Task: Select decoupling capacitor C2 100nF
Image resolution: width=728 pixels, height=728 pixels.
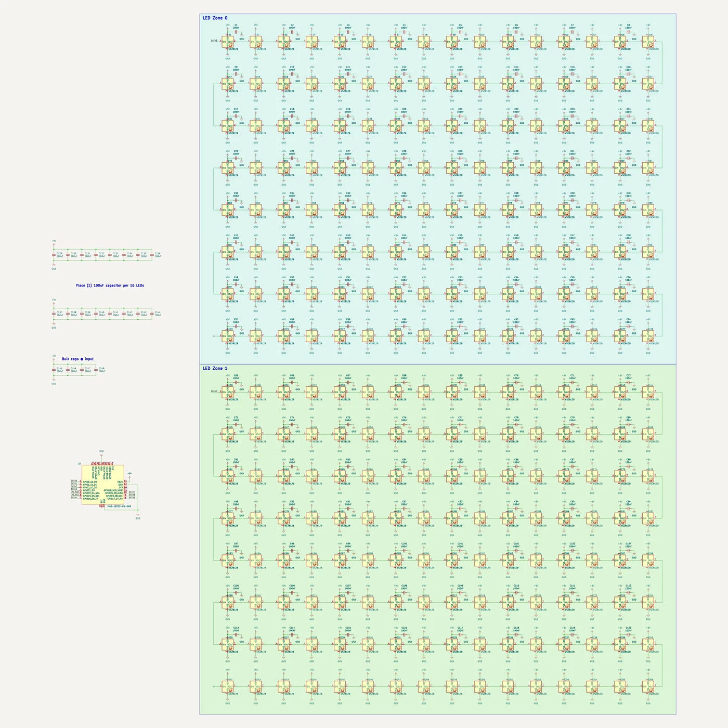Action: click(292, 32)
